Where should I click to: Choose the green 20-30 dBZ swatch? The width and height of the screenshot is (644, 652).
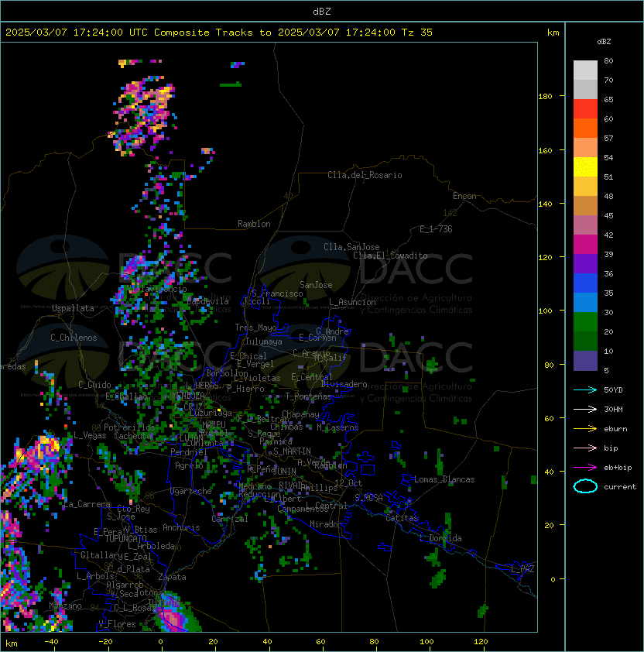click(x=585, y=322)
